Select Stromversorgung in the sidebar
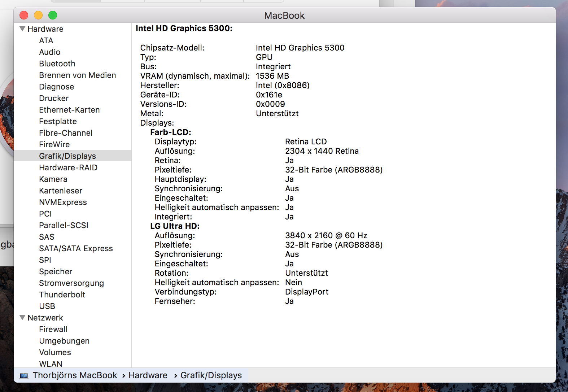 (x=71, y=283)
